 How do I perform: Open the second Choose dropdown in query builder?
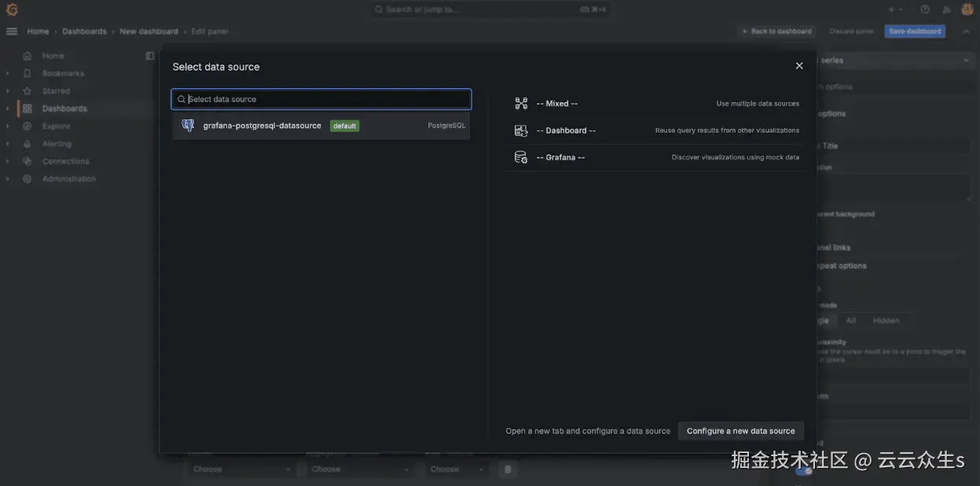coord(360,469)
